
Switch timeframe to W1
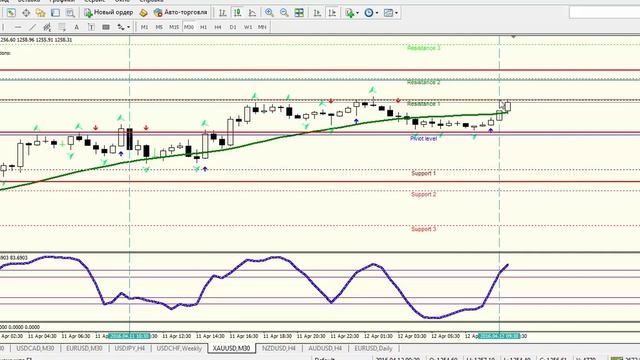pyautogui.click(x=248, y=27)
